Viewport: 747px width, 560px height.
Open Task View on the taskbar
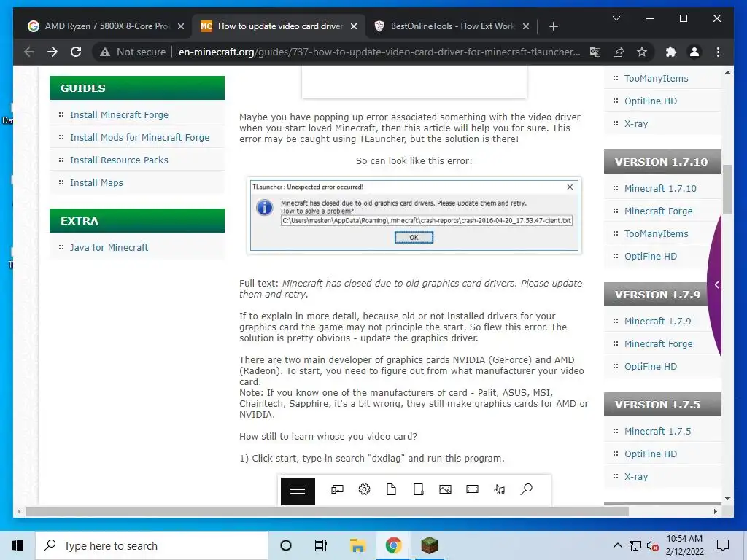321,545
